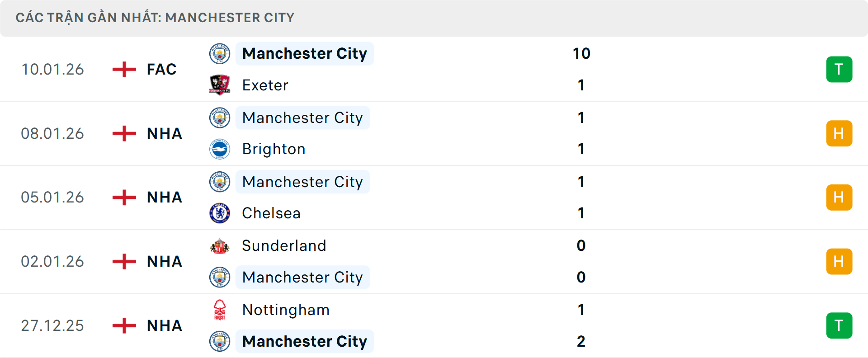Select the Nottingham Forest tree logo

[220, 310]
